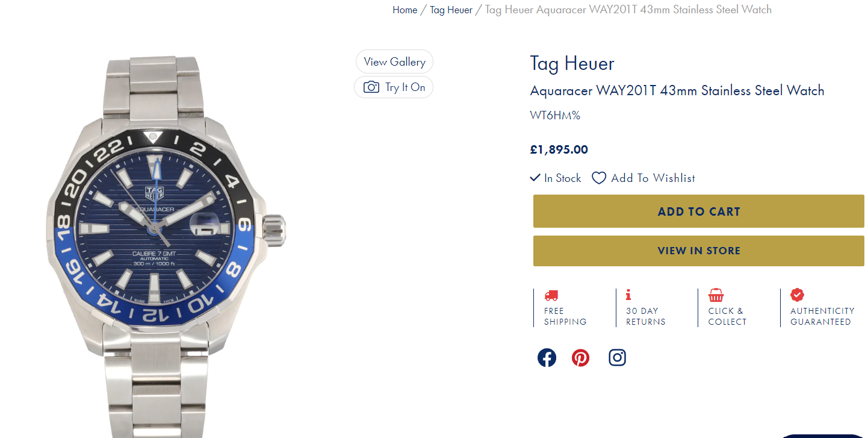The width and height of the screenshot is (868, 438).
Task: Click the Click & Collect label
Action: click(727, 316)
